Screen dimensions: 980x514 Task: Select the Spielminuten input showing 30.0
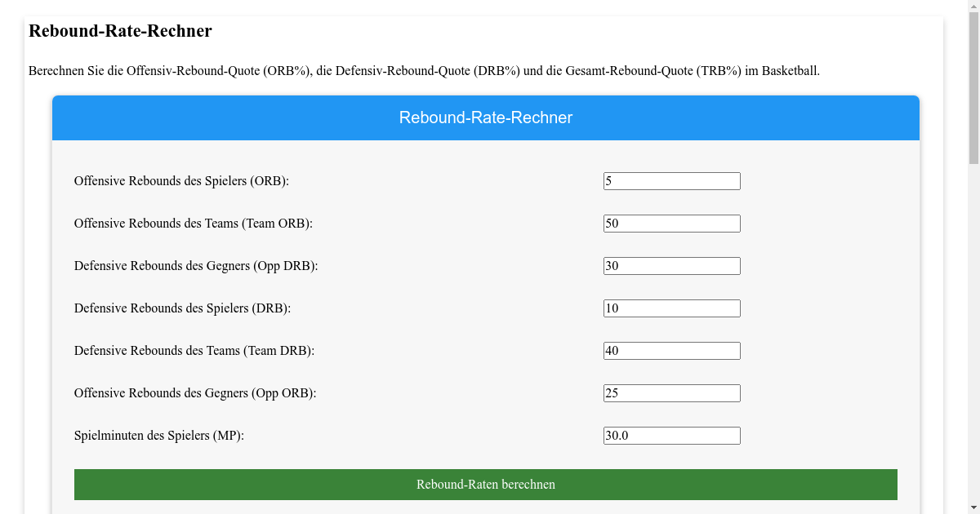671,435
